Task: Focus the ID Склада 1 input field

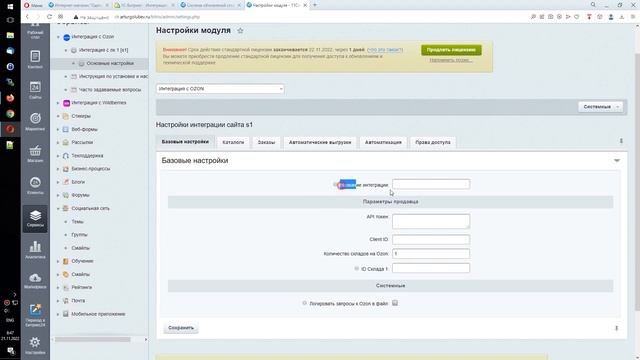Action: click(x=431, y=268)
